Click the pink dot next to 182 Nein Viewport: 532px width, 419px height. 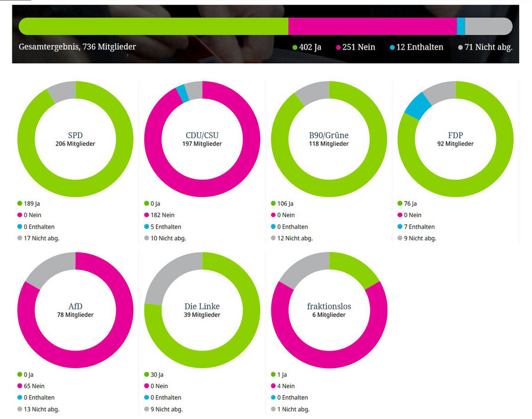(x=147, y=215)
